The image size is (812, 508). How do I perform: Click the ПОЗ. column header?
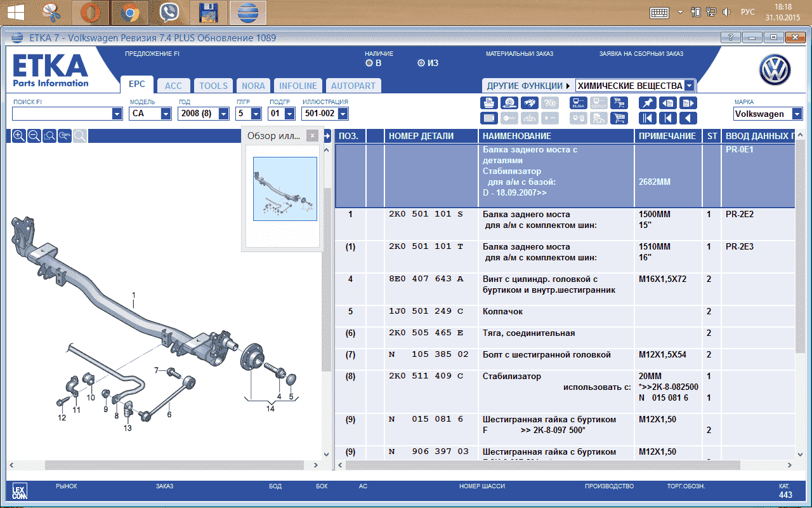(x=350, y=136)
